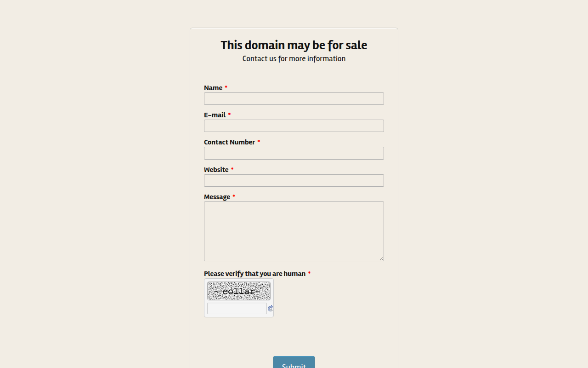Click the 'collar' captcha image
588x368 pixels.
click(239, 291)
